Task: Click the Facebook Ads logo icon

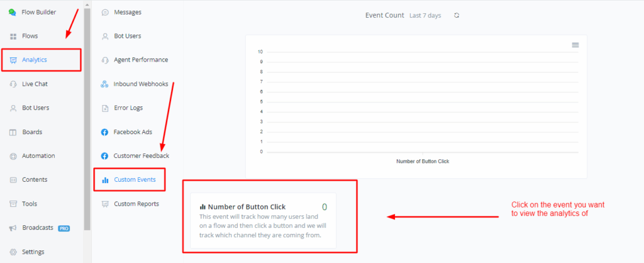Action: point(105,132)
